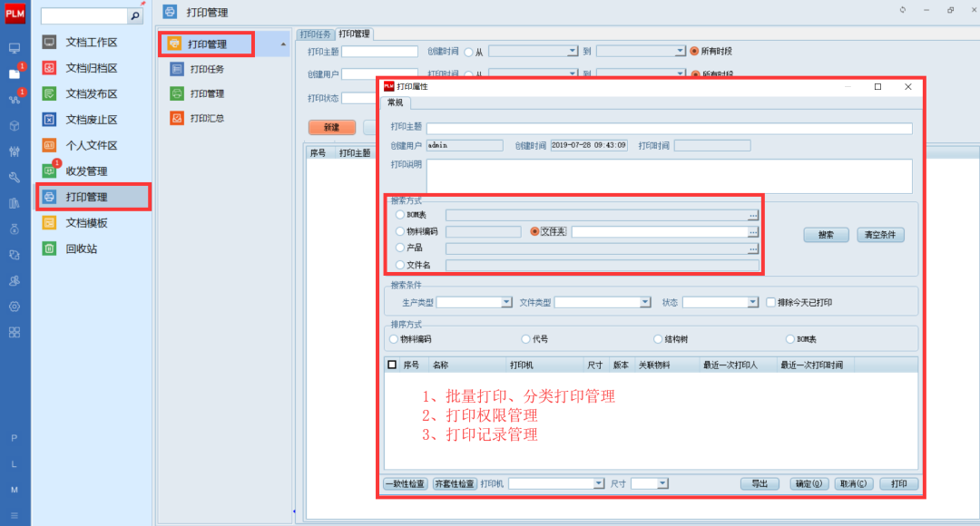Switch to the 打印任务 tab
This screenshot has width=980, height=526.
315,34
